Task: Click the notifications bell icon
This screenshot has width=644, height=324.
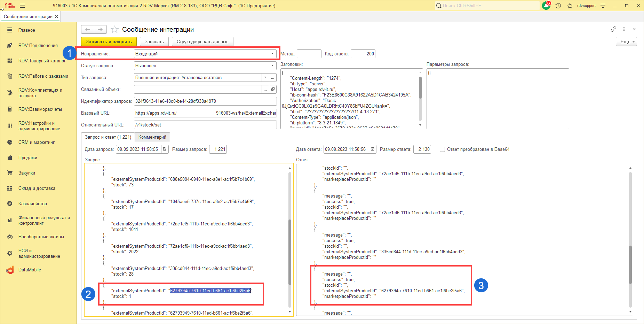Action: click(546, 6)
